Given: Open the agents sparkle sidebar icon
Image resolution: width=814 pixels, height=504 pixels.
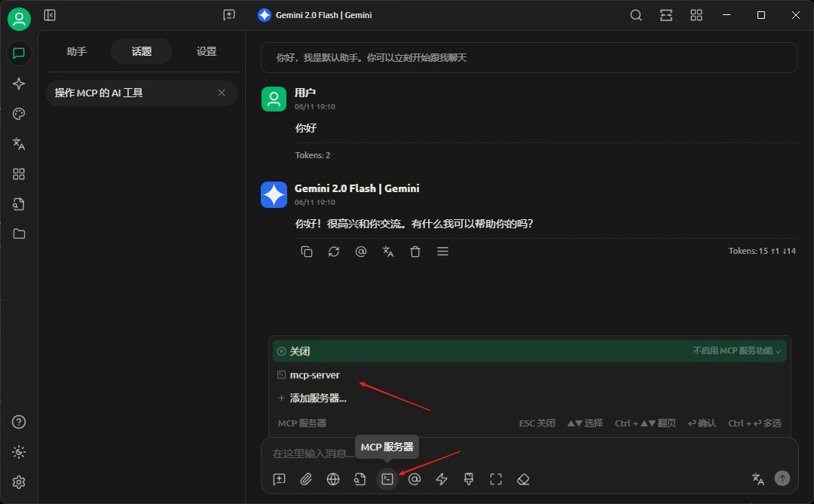Looking at the screenshot, I should point(19,84).
